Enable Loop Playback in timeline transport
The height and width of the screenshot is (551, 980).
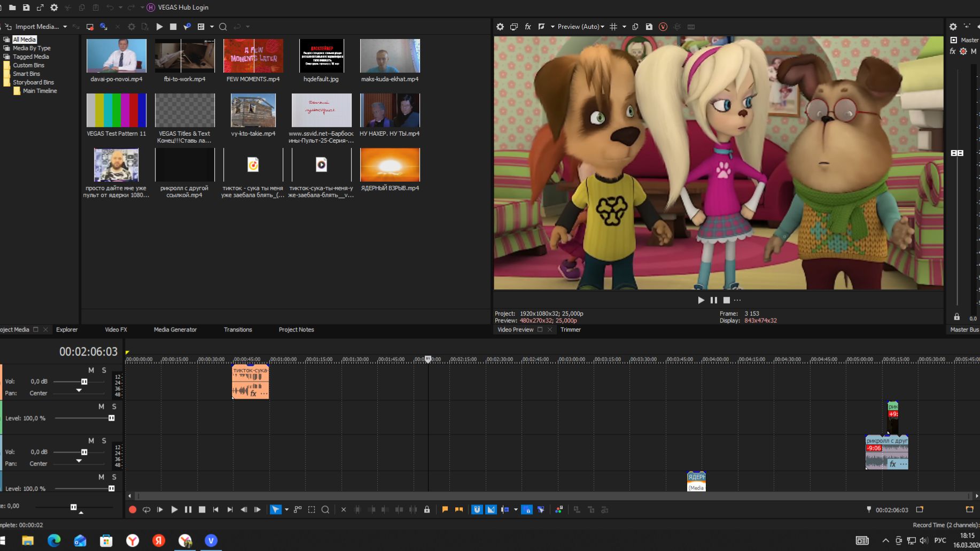pyautogui.click(x=146, y=510)
